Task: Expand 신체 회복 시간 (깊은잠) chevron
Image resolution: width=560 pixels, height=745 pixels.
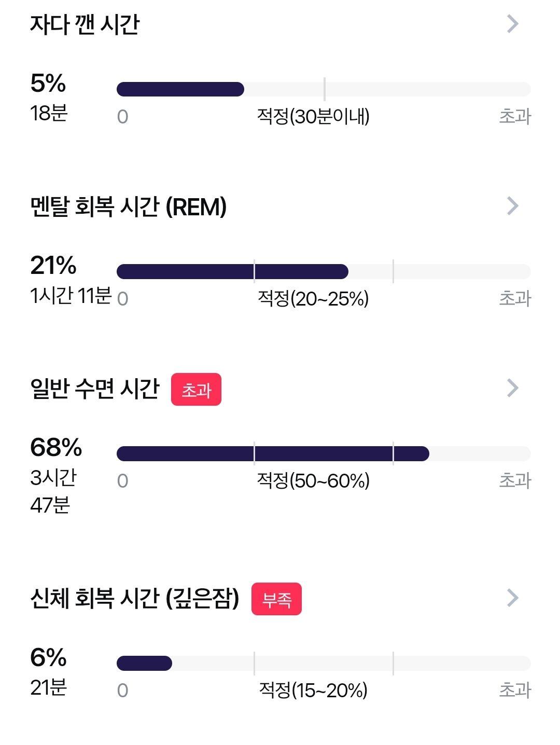Action: click(x=512, y=598)
